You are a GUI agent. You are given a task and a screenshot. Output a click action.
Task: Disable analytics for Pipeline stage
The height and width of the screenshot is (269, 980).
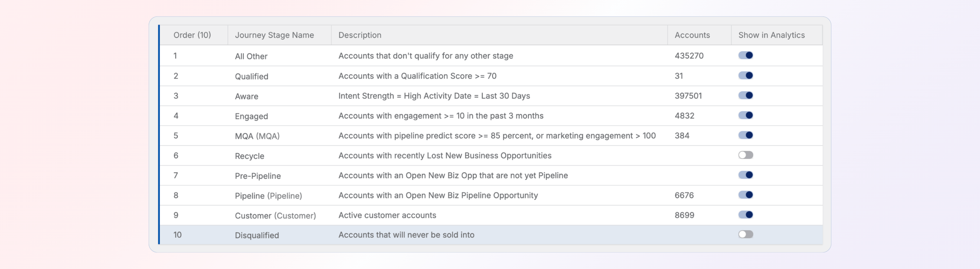tap(745, 195)
